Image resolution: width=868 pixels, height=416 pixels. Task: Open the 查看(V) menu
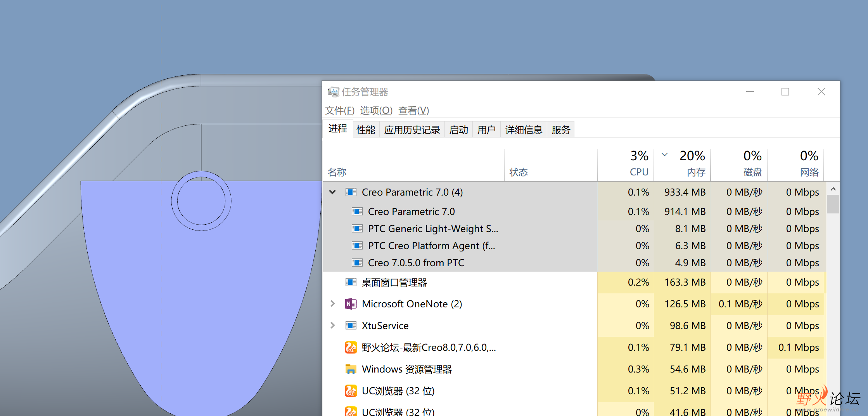point(413,111)
